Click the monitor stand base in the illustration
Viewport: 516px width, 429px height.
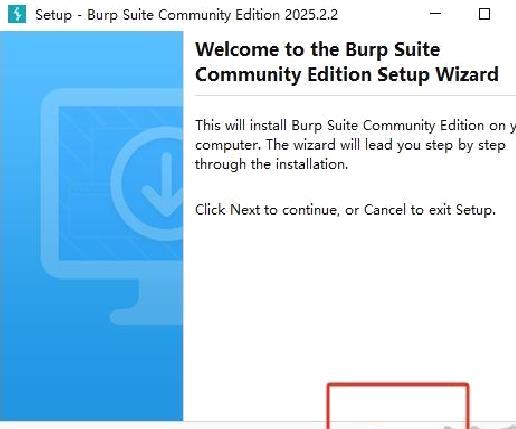click(x=147, y=317)
